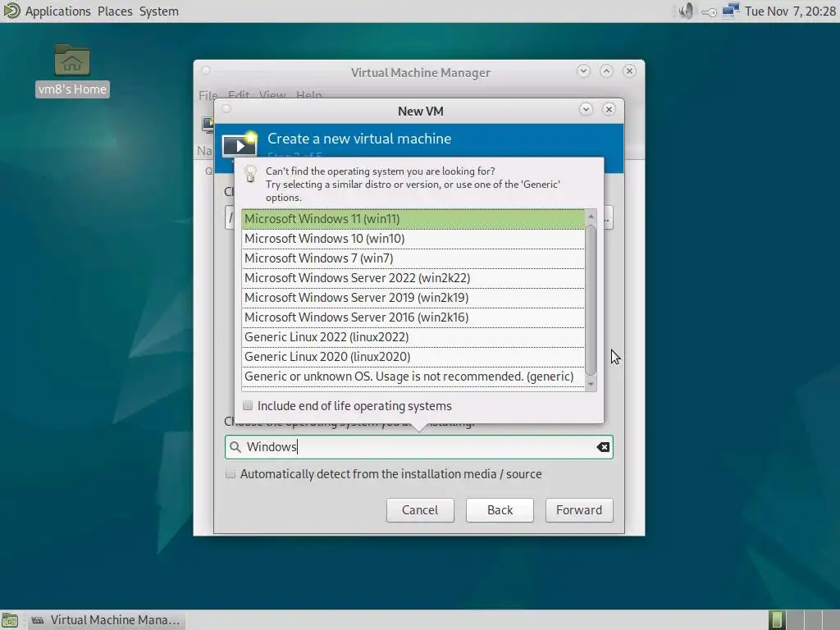Click the MATE logo icon in top panel
This screenshot has height=630, width=840.
[11, 11]
